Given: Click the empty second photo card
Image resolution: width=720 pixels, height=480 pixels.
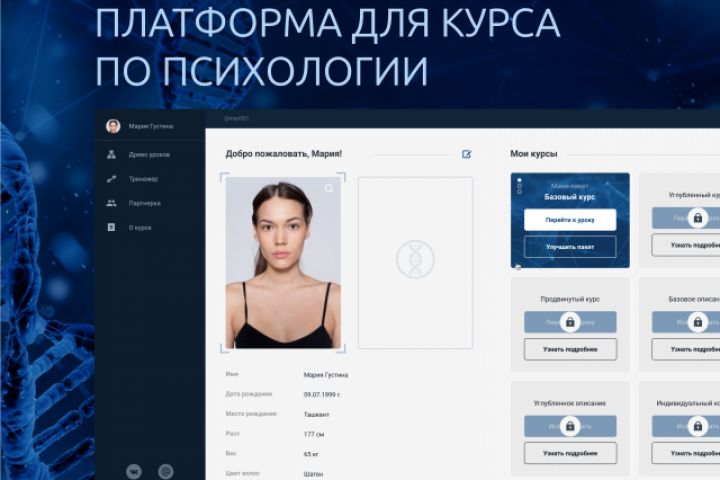Looking at the screenshot, I should (x=415, y=263).
